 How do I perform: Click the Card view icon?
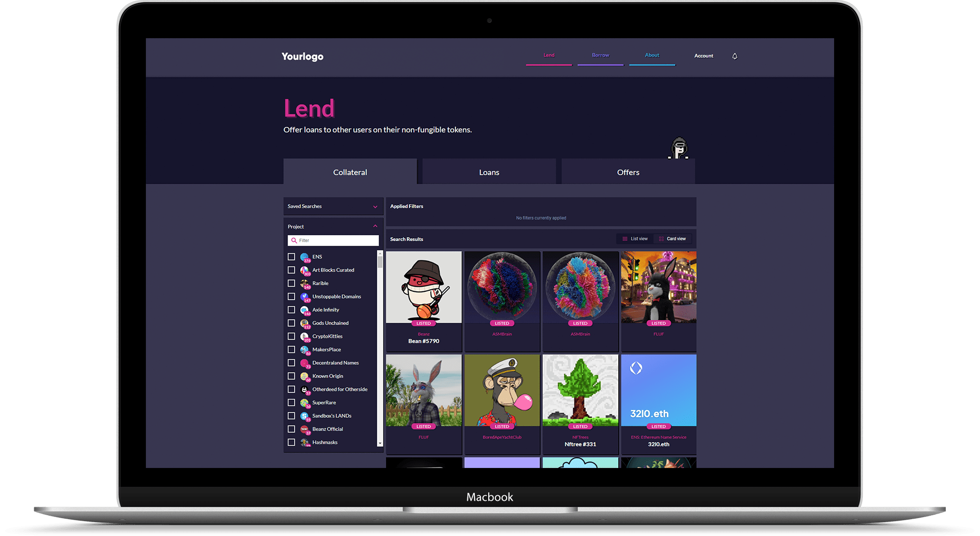click(x=660, y=238)
